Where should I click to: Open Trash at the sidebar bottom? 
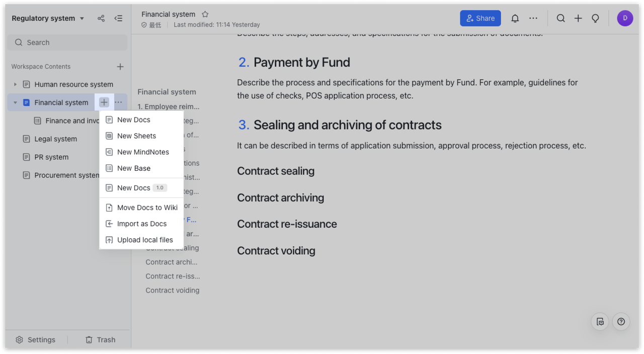[100, 339]
